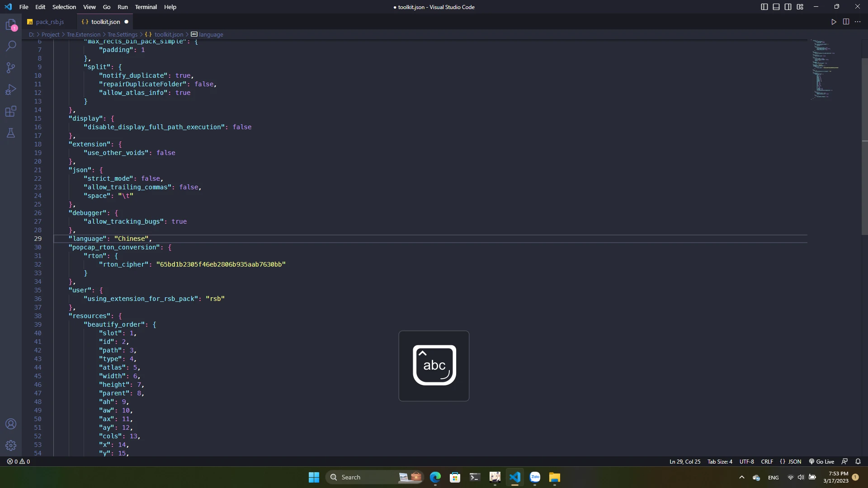Click "strict_mode" key on line 22
The width and height of the screenshot is (868, 488).
point(108,178)
